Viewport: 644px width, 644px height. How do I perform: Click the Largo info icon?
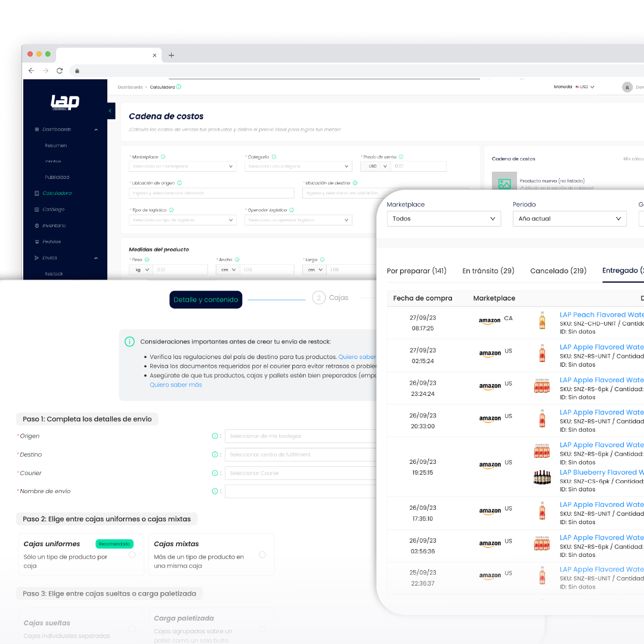(322, 259)
